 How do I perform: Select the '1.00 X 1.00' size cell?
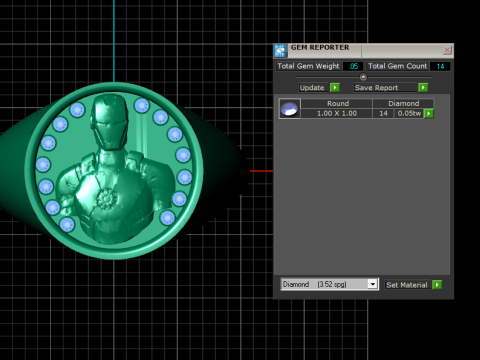point(337,113)
